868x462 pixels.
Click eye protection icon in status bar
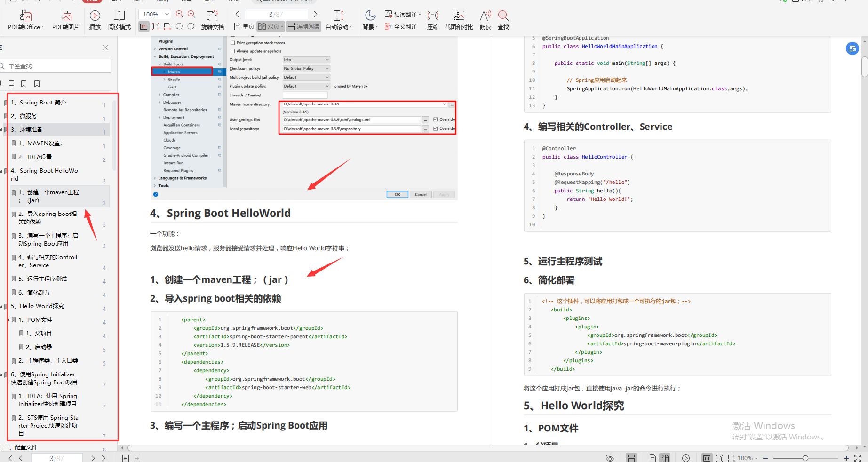pos(610,458)
